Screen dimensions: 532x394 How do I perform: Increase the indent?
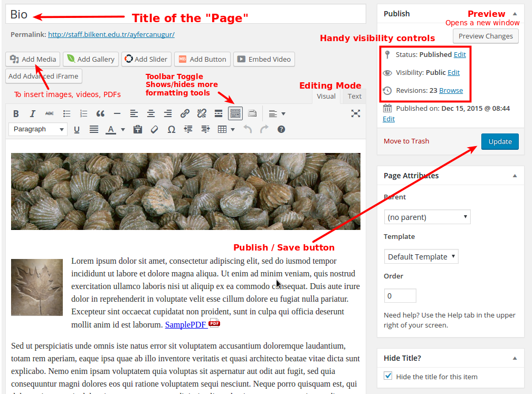pos(205,129)
